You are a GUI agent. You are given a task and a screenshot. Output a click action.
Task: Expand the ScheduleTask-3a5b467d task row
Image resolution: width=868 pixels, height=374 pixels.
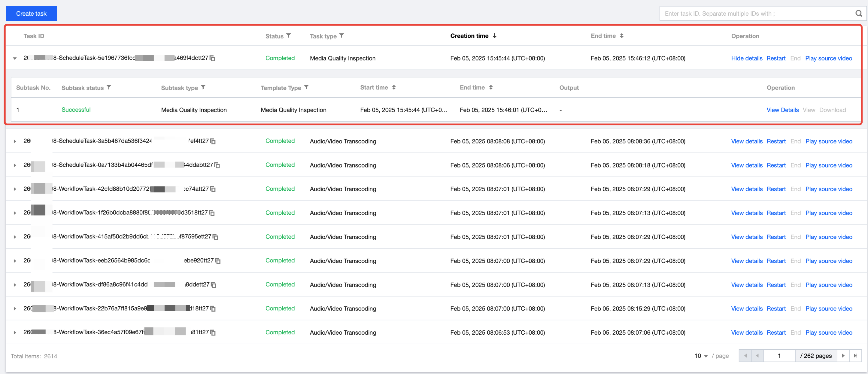coord(15,141)
